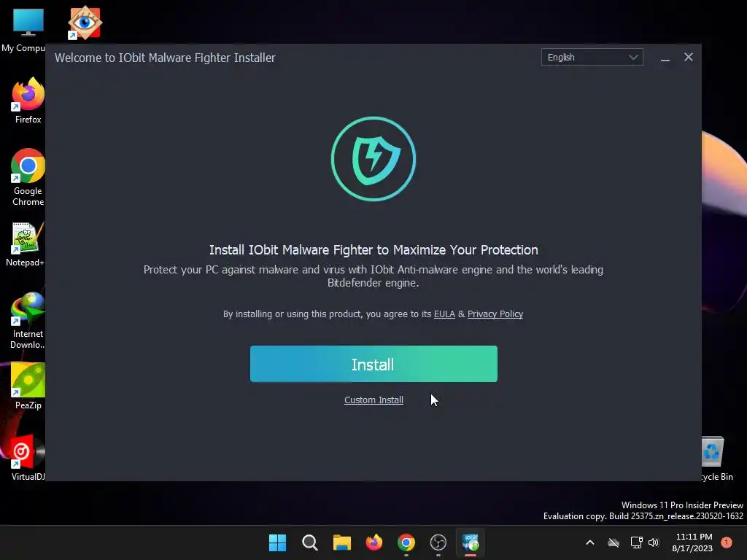Open the EULA link
The height and width of the screenshot is (560, 747).
(444, 314)
